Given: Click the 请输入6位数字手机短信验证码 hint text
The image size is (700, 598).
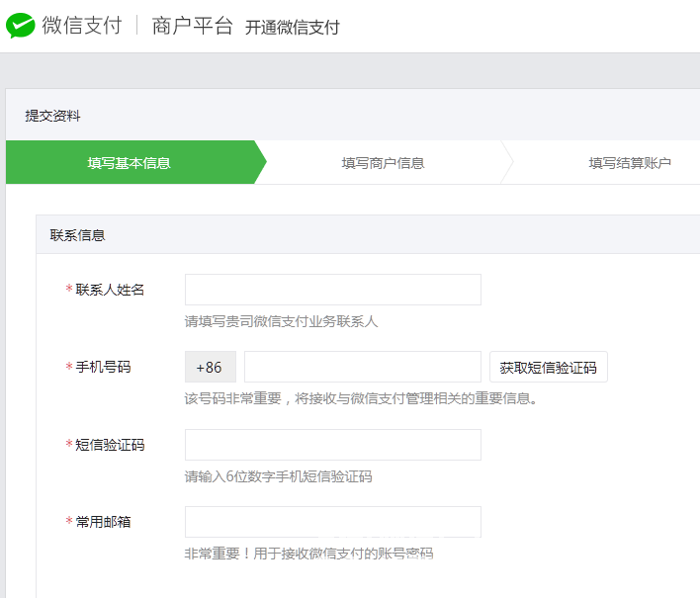Looking at the screenshot, I should tap(278, 476).
